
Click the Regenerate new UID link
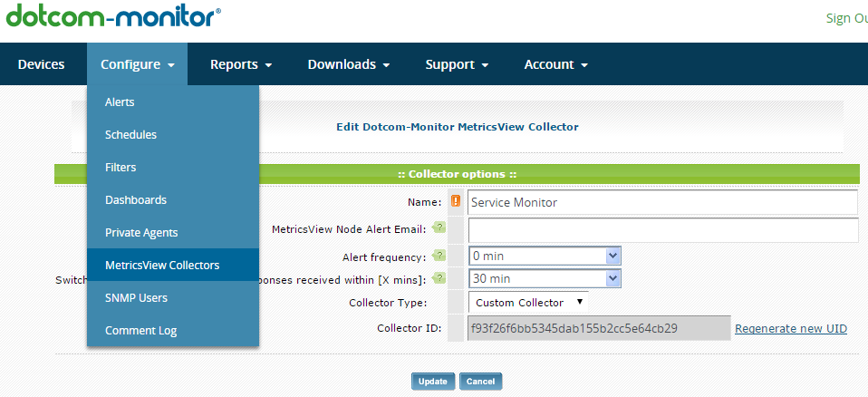click(791, 328)
